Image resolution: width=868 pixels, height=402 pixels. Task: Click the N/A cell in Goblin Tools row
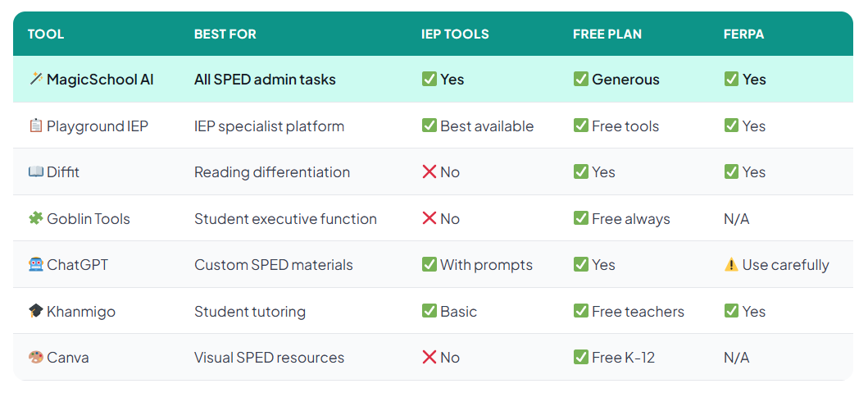click(x=737, y=219)
